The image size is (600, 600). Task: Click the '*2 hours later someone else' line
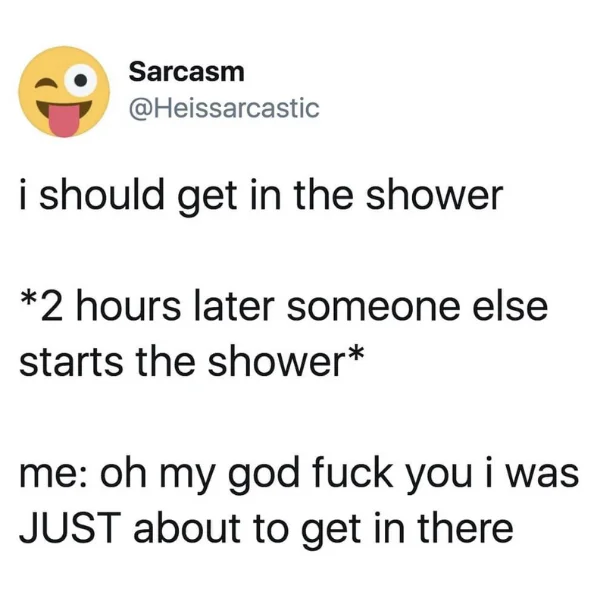[x=284, y=307]
